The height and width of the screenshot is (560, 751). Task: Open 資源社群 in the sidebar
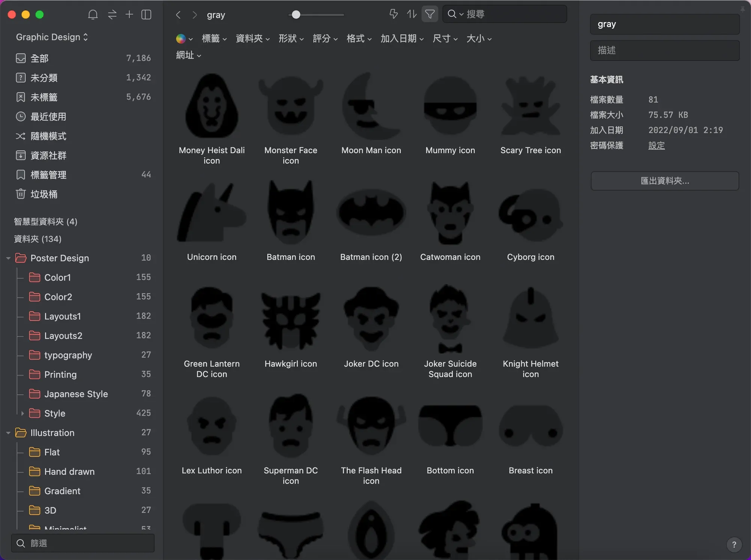(83, 155)
